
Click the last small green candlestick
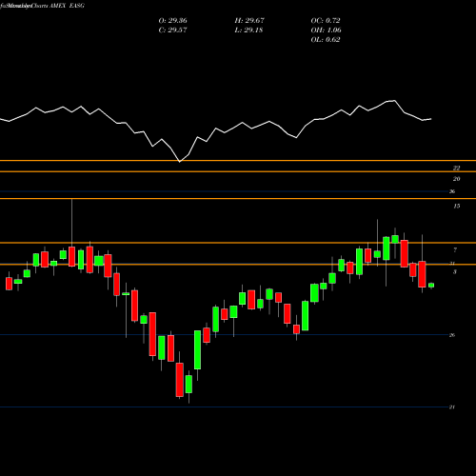[431, 286]
